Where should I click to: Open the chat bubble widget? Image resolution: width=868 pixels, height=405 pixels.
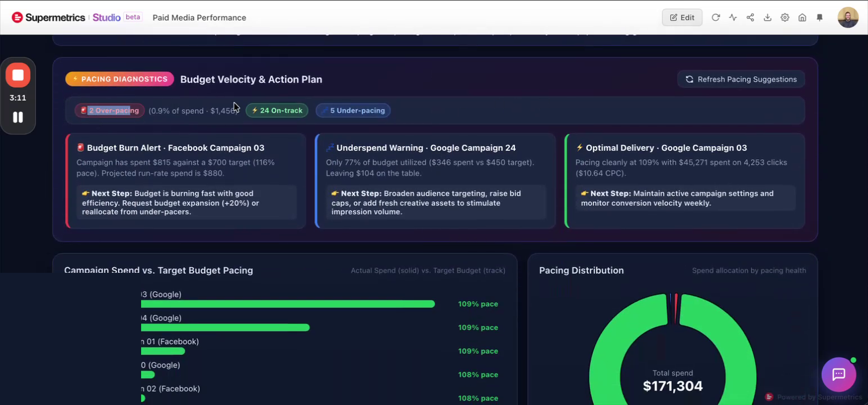(839, 374)
